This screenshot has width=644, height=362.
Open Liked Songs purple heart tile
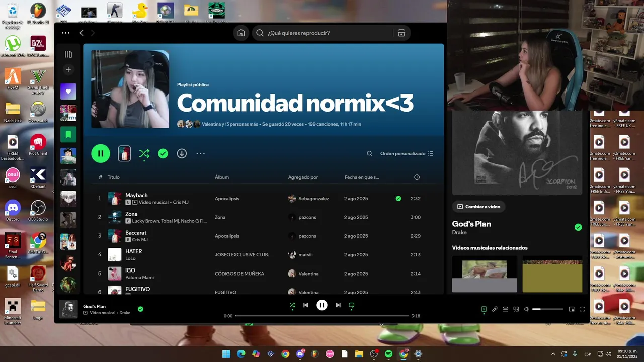coord(68,92)
